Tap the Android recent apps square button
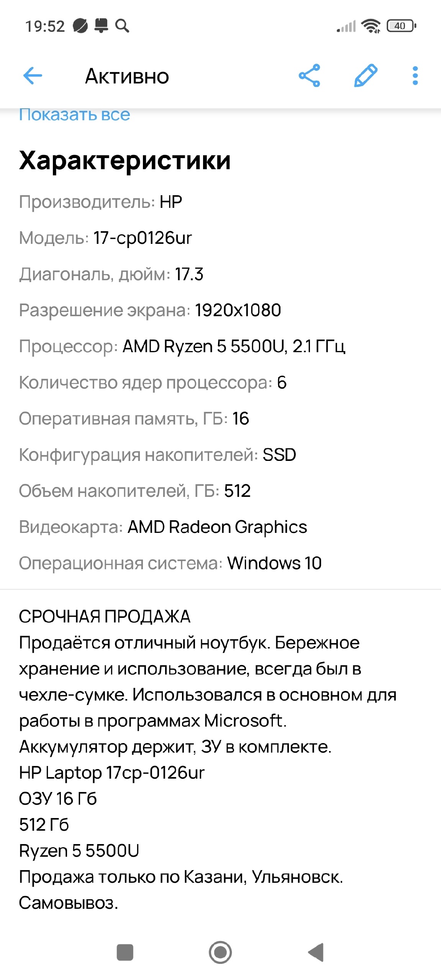The width and height of the screenshot is (441, 980). tap(125, 952)
